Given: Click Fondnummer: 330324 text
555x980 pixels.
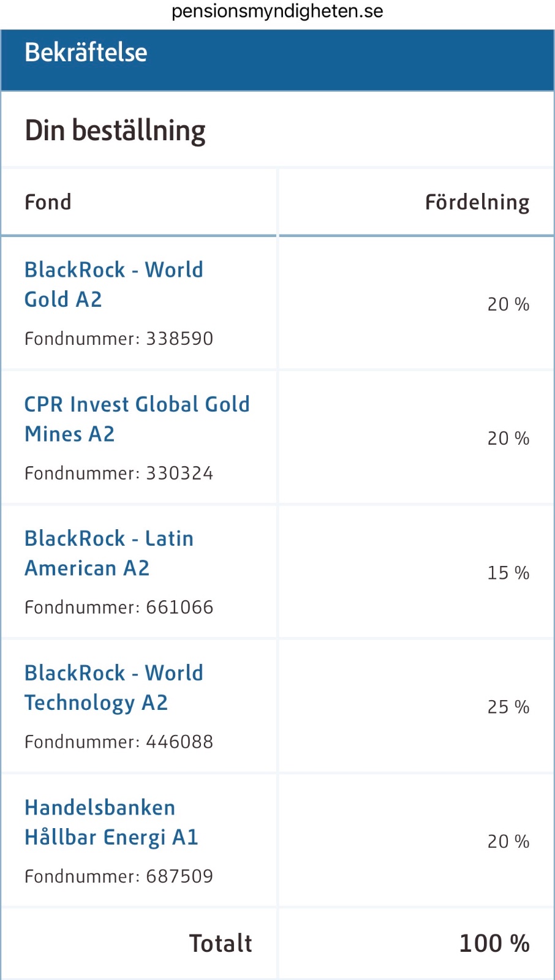Looking at the screenshot, I should coord(119,473).
